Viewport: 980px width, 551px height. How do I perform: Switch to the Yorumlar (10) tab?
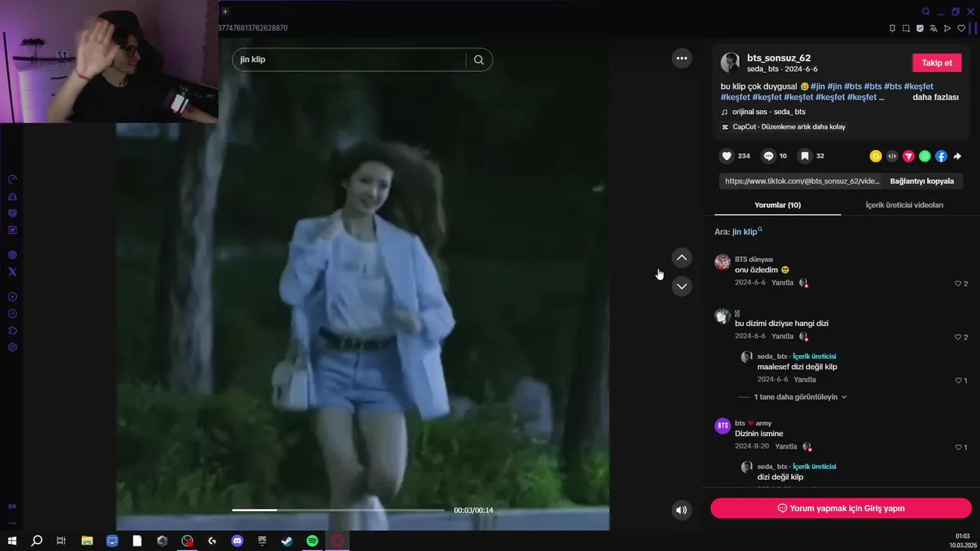coord(778,205)
